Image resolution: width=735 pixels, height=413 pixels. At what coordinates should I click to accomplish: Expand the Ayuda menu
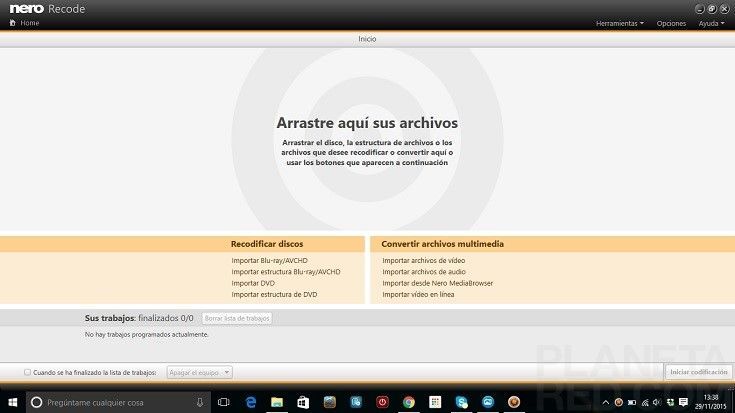click(711, 23)
